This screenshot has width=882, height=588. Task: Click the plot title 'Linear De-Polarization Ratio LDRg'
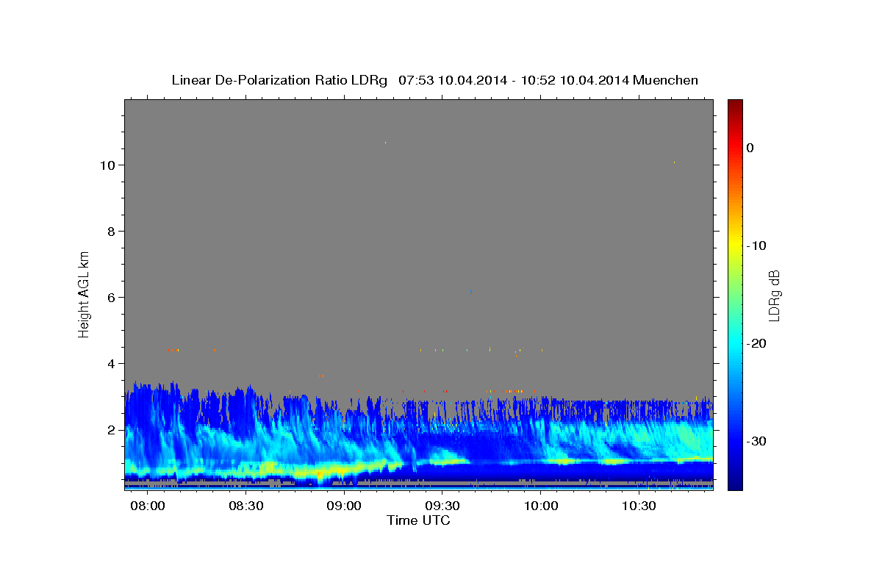click(x=279, y=80)
